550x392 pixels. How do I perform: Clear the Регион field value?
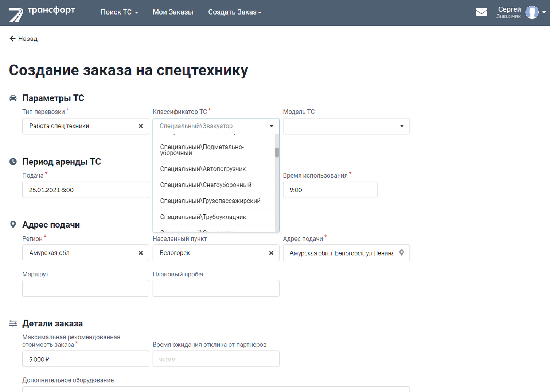pos(141,253)
